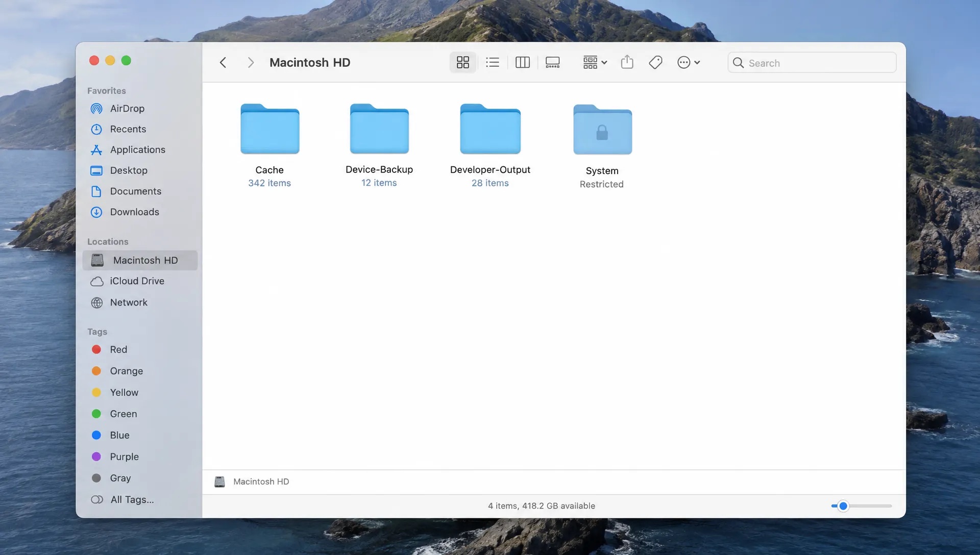This screenshot has height=555, width=980.
Task: Switch to gallery view
Action: point(553,62)
